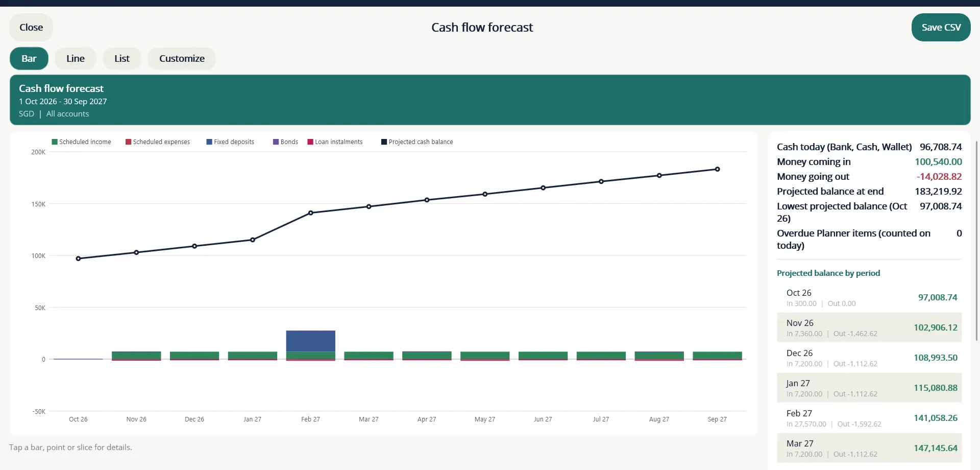Image resolution: width=980 pixels, height=470 pixels.
Task: Click the Oct 26 balance line point
Action: coord(78,258)
